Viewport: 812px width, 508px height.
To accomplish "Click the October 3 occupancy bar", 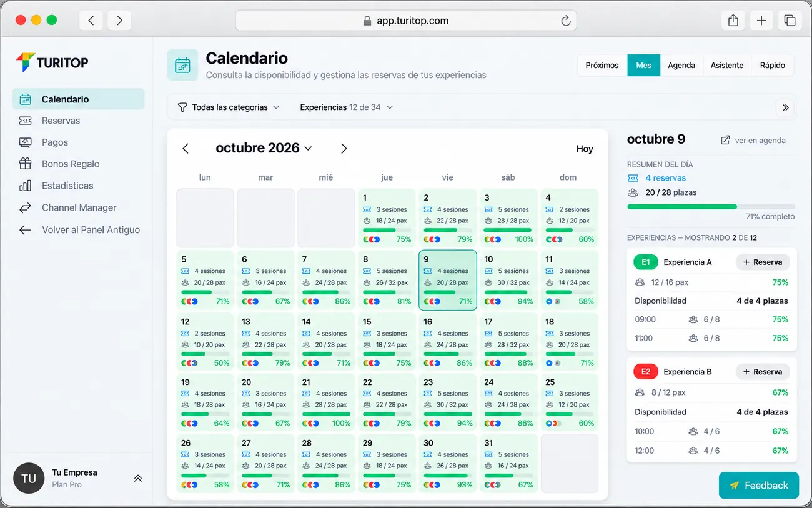I will (x=507, y=230).
